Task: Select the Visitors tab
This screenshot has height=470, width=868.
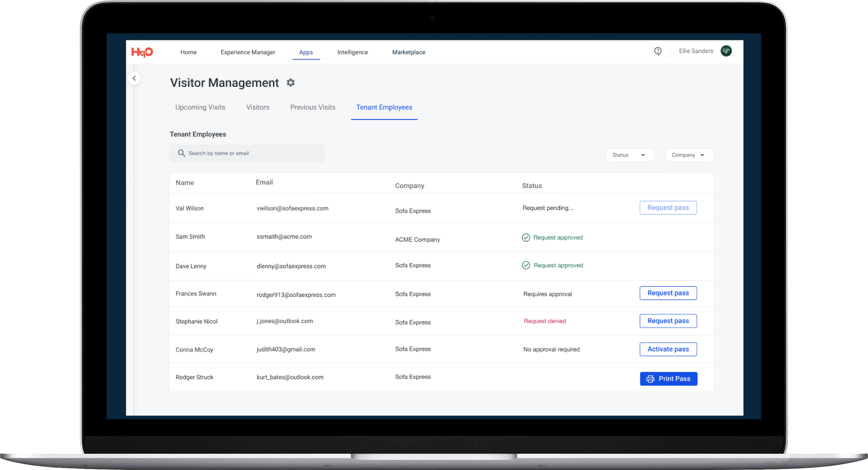Action: click(x=258, y=107)
